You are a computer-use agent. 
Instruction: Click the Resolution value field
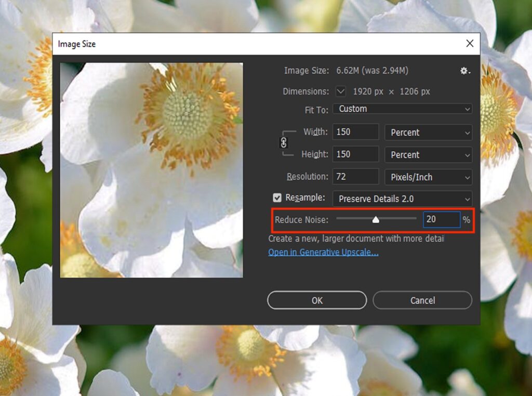click(x=355, y=177)
